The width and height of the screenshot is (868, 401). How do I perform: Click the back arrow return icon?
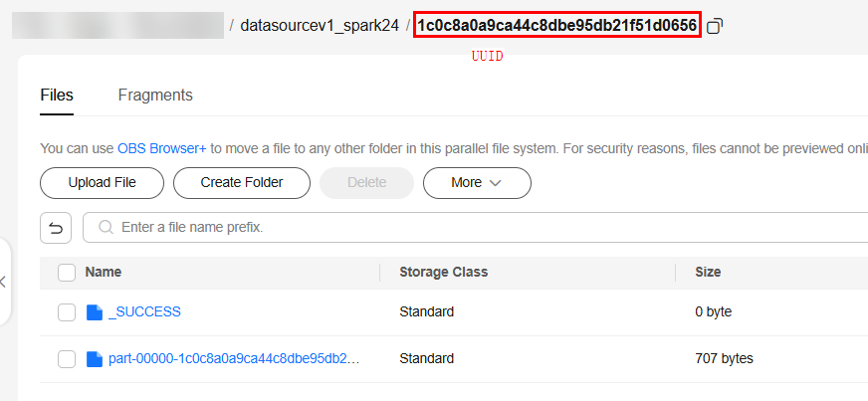(x=56, y=227)
